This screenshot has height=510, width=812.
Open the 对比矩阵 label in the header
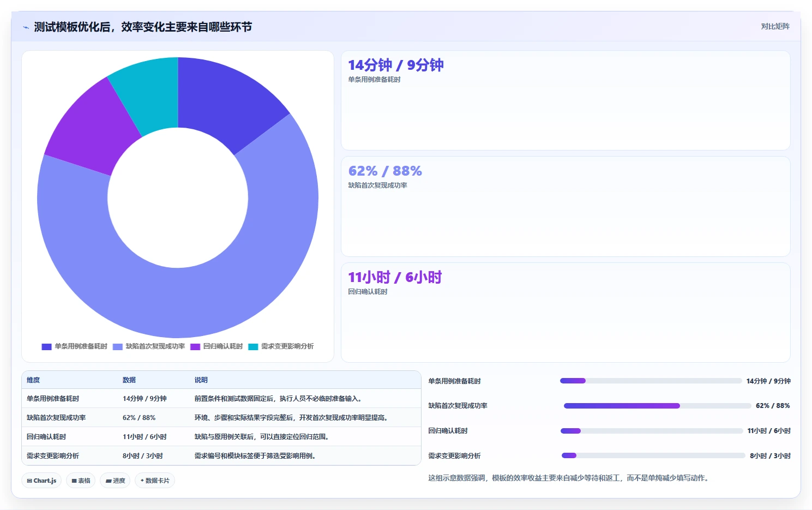pyautogui.click(x=775, y=26)
